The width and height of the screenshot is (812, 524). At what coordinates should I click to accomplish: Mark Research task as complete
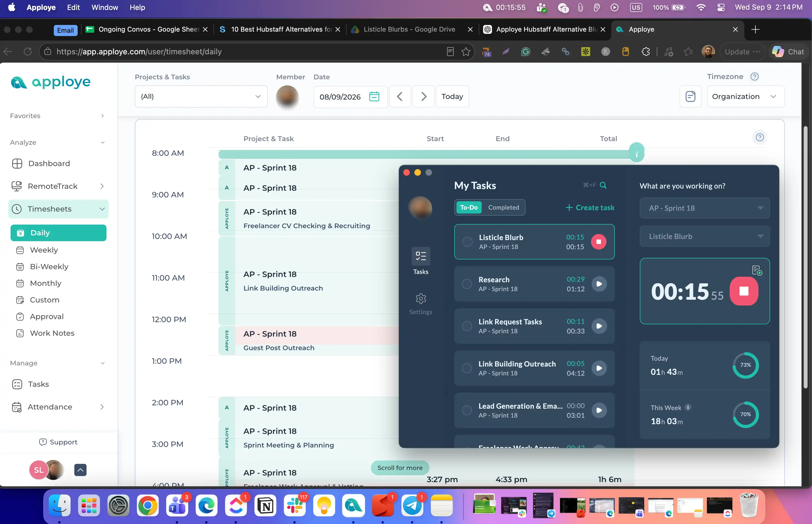coord(467,284)
